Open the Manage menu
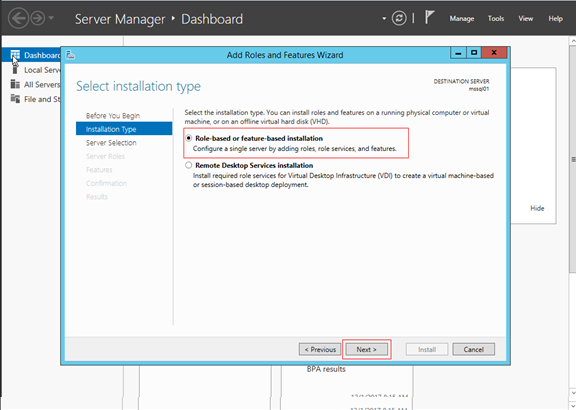Viewport: 581px width, 410px height. point(462,19)
